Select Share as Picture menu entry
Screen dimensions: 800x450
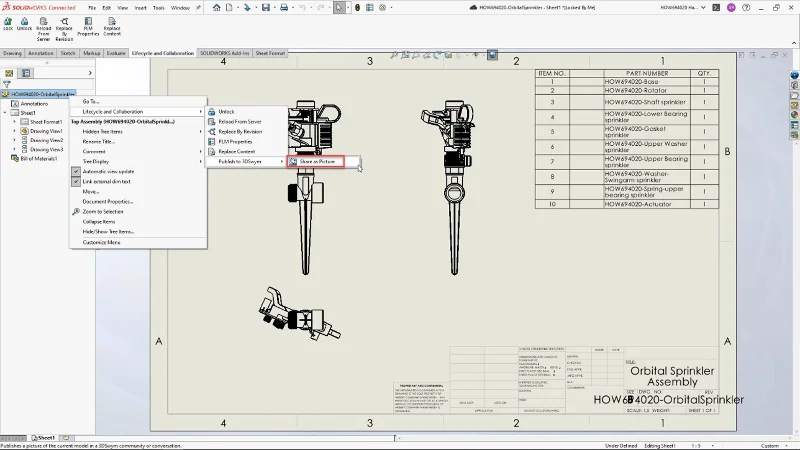pos(315,161)
